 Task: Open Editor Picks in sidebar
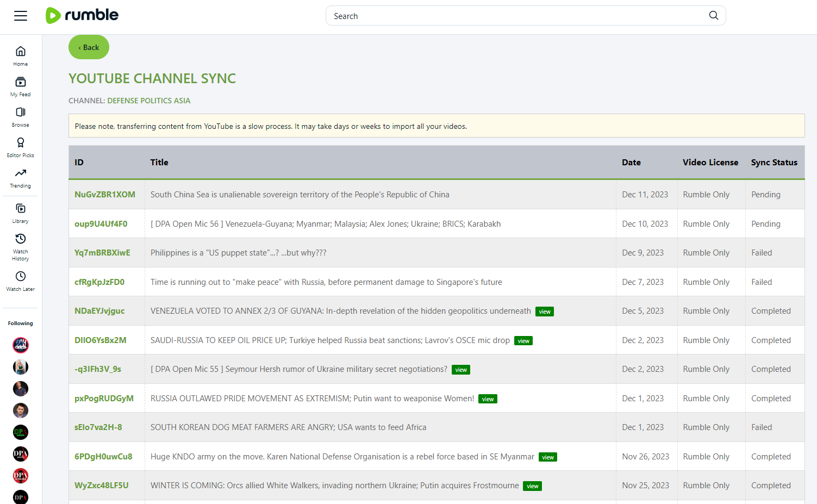click(21, 147)
